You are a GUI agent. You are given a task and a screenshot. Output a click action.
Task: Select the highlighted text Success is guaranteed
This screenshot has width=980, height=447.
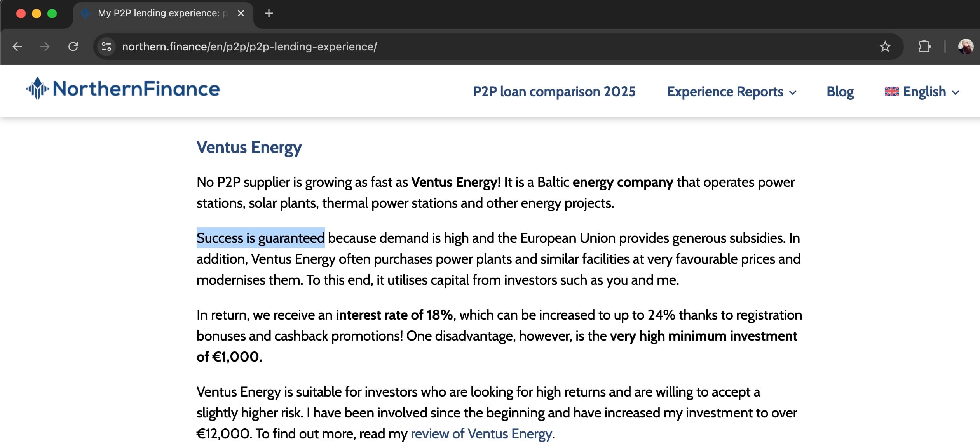point(260,238)
